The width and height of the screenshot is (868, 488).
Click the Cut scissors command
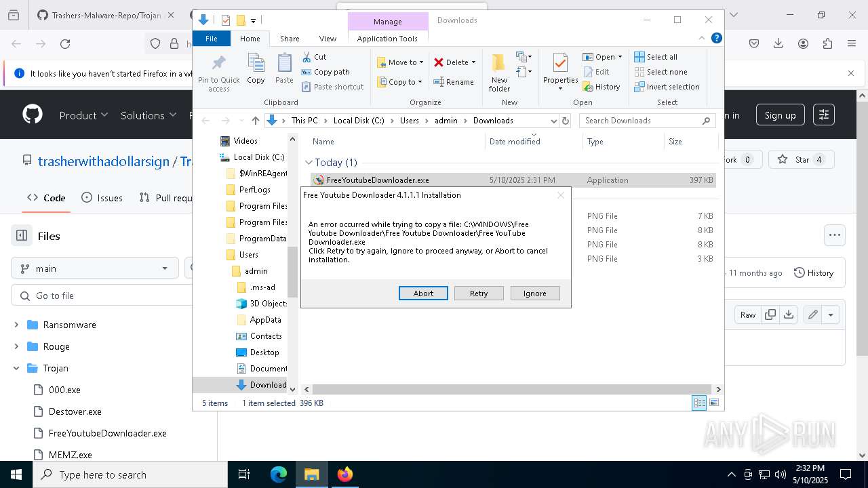[315, 57]
